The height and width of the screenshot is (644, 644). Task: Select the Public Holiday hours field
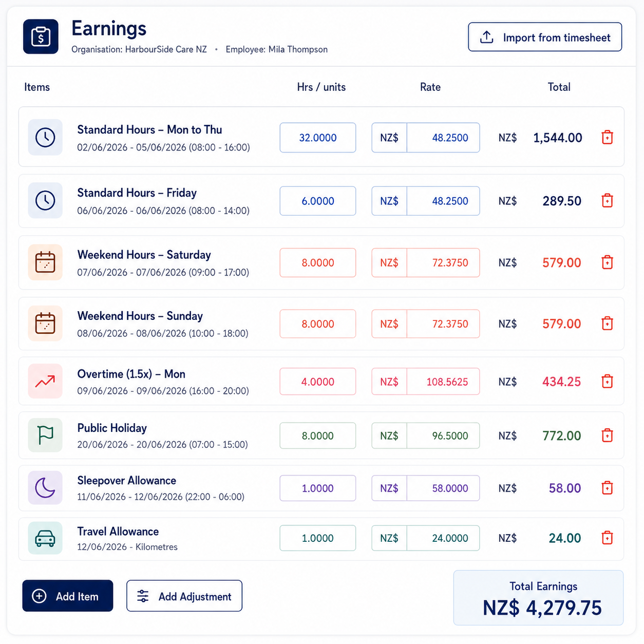pyautogui.click(x=318, y=435)
